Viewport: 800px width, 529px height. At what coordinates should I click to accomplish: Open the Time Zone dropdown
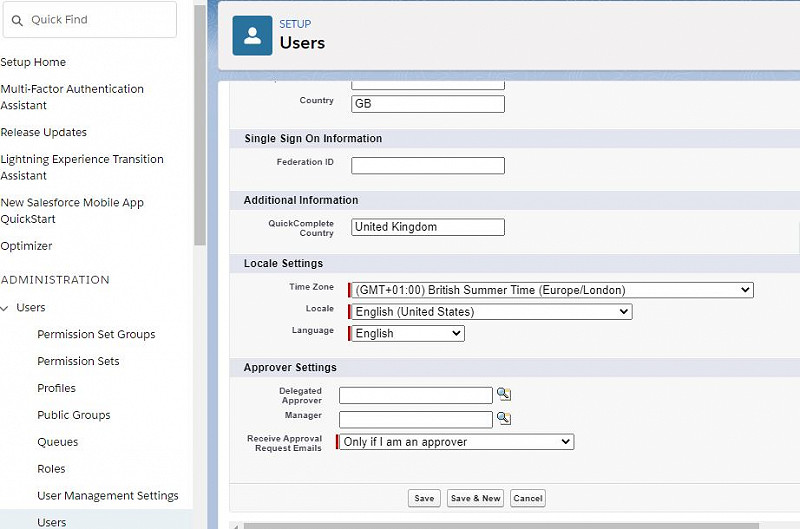pyautogui.click(x=552, y=290)
